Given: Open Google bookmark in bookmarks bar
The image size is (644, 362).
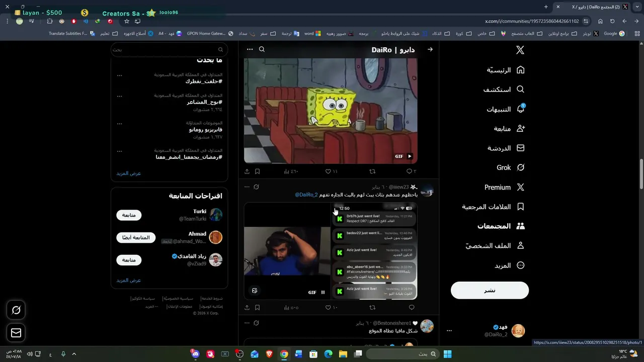Looking at the screenshot, I should pos(614,34).
